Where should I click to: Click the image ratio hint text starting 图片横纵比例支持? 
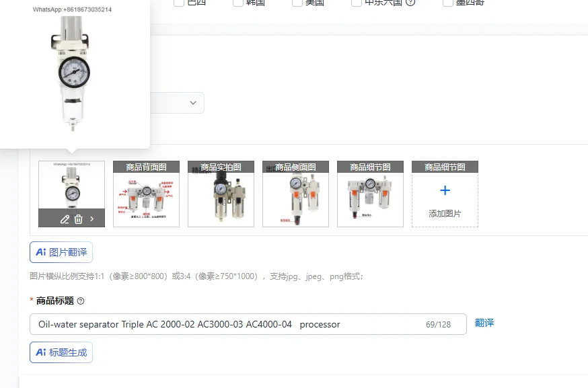click(196, 276)
